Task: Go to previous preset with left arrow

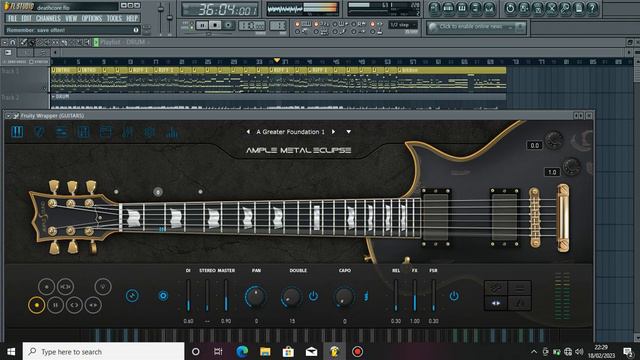Action: tap(248, 132)
